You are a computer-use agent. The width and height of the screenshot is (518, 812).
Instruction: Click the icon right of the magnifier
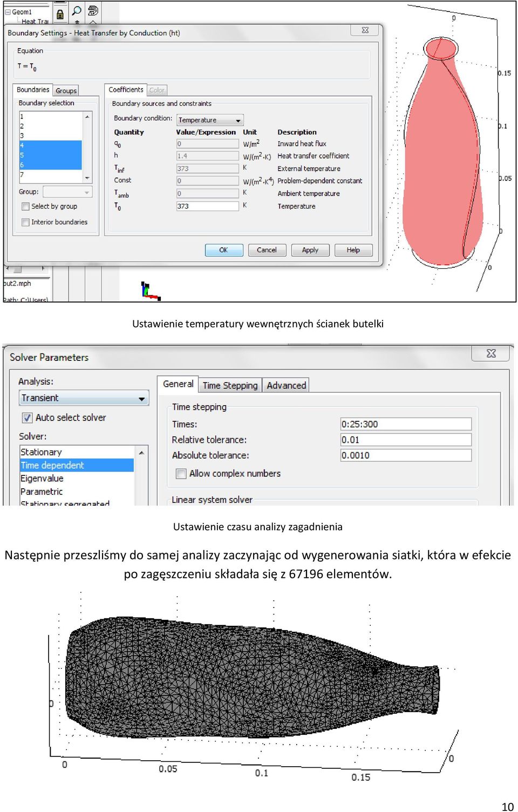[x=93, y=11]
